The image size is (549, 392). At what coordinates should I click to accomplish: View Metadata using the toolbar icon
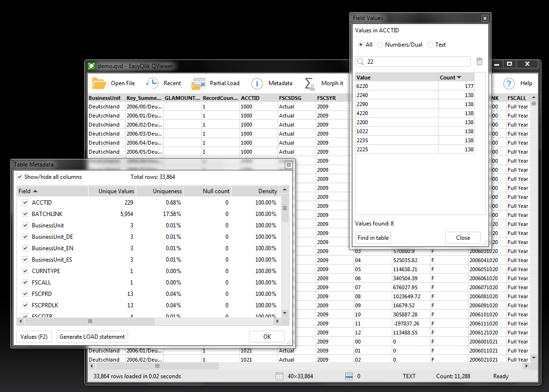tap(257, 83)
